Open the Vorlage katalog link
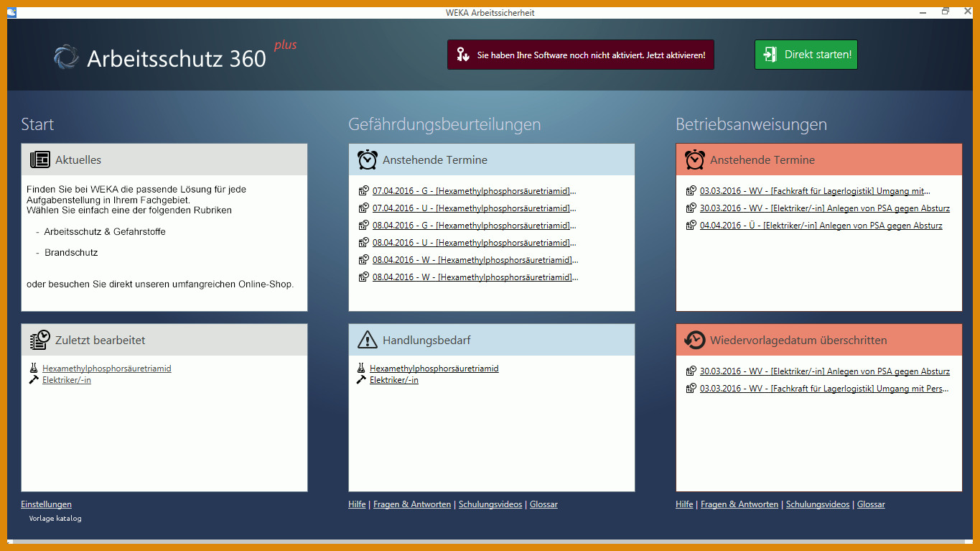The height and width of the screenshot is (551, 980). (x=55, y=518)
